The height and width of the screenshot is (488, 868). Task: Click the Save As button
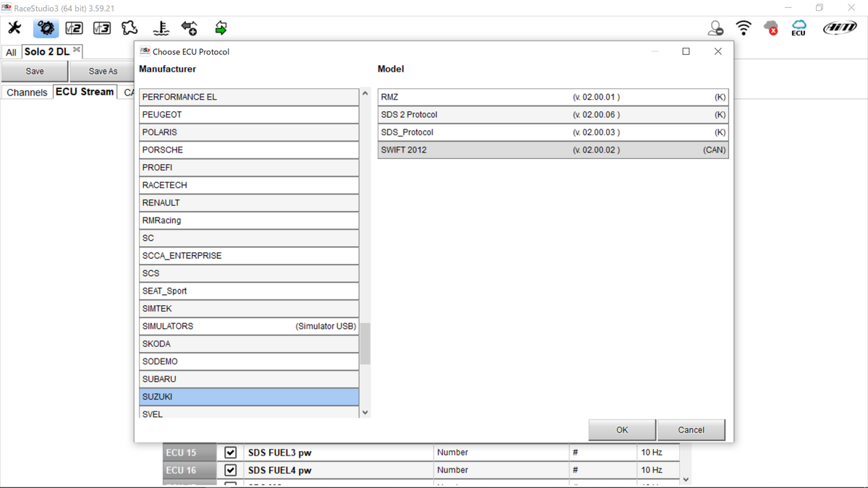[x=103, y=72]
